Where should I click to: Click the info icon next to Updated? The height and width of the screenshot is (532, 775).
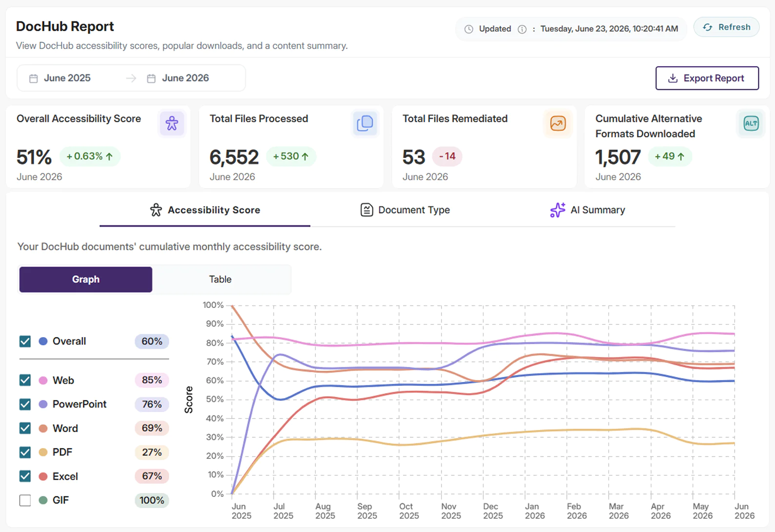coord(522,29)
